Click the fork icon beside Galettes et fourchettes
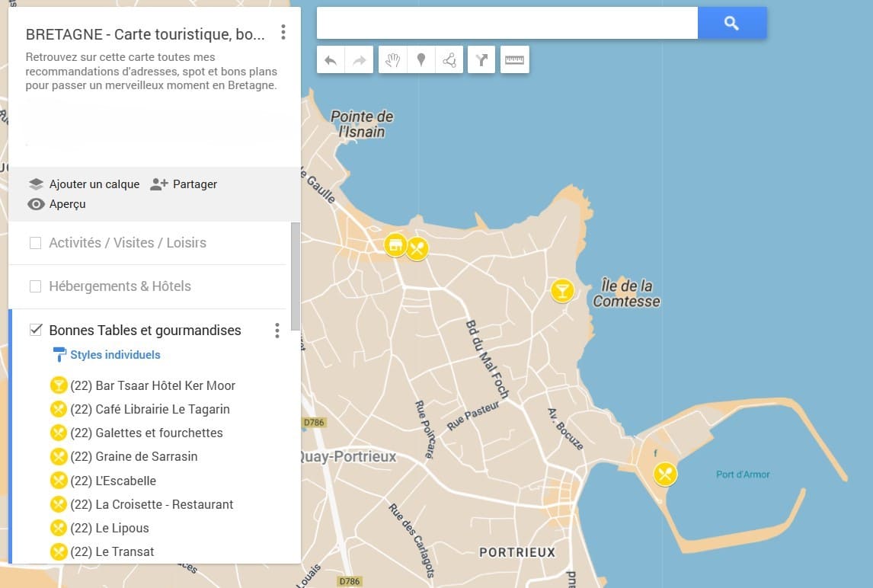Image resolution: width=873 pixels, height=588 pixels. [x=59, y=433]
